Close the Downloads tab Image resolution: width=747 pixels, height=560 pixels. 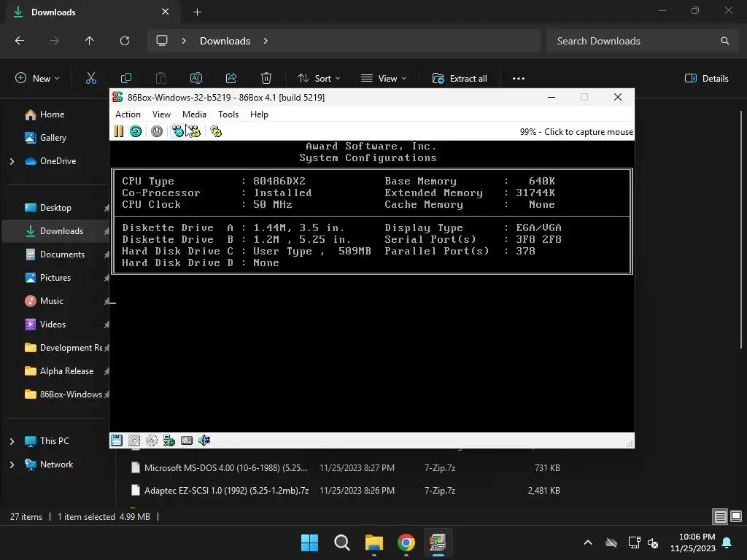(166, 12)
